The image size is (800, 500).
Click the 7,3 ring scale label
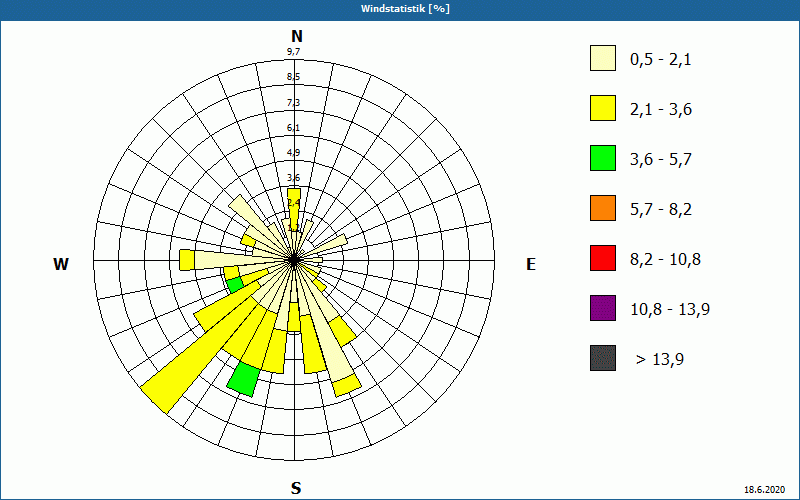click(x=293, y=103)
